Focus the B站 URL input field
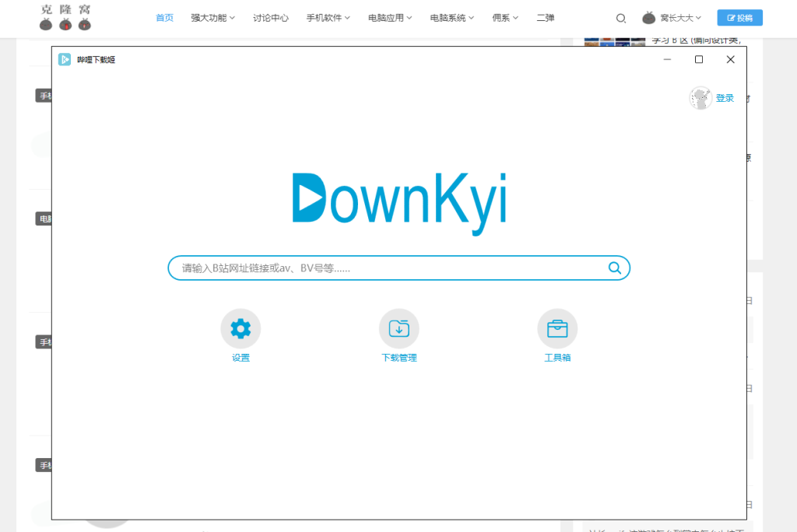Image resolution: width=797 pixels, height=532 pixels. tap(399, 268)
